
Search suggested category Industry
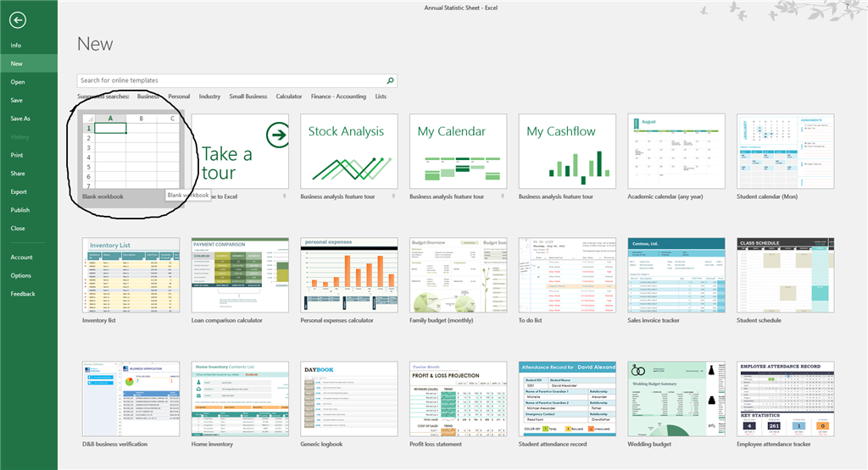click(x=209, y=97)
